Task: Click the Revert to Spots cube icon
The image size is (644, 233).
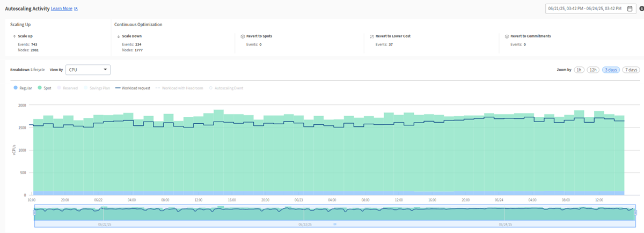Action: (243, 36)
